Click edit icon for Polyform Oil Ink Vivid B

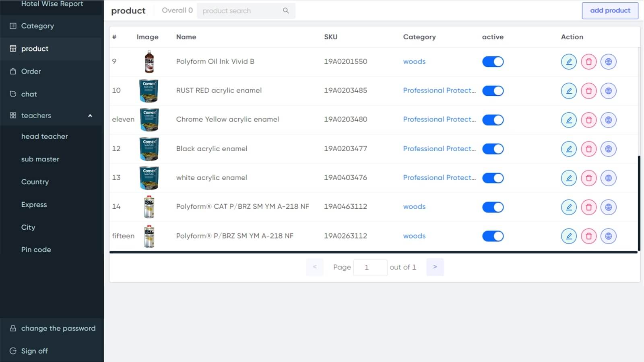pyautogui.click(x=569, y=62)
